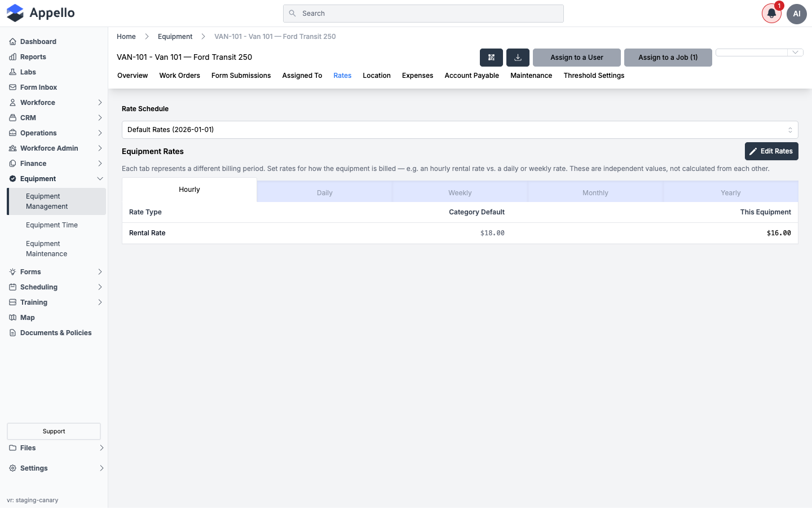This screenshot has height=518, width=812.
Task: Click the Appello logo icon
Action: [15, 13]
